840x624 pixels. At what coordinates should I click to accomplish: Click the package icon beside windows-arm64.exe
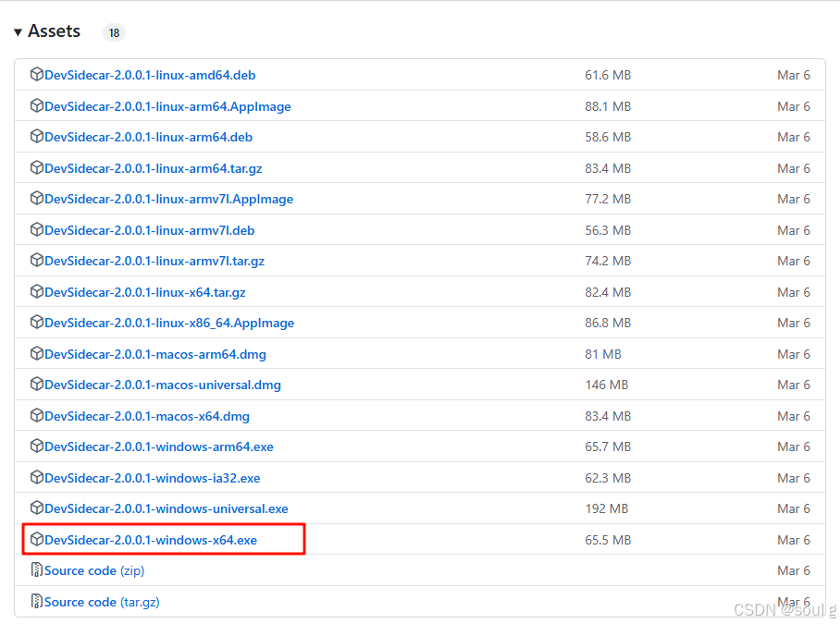point(36,447)
